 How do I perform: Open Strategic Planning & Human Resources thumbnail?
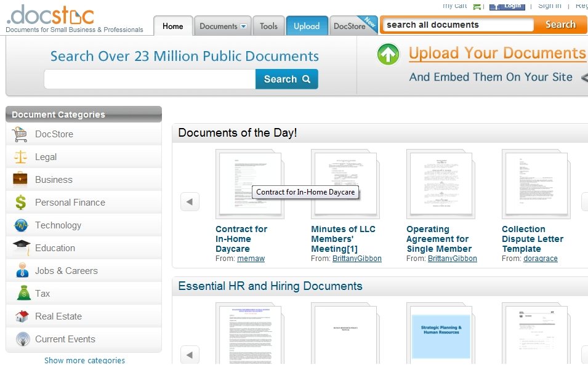pyautogui.click(x=441, y=333)
